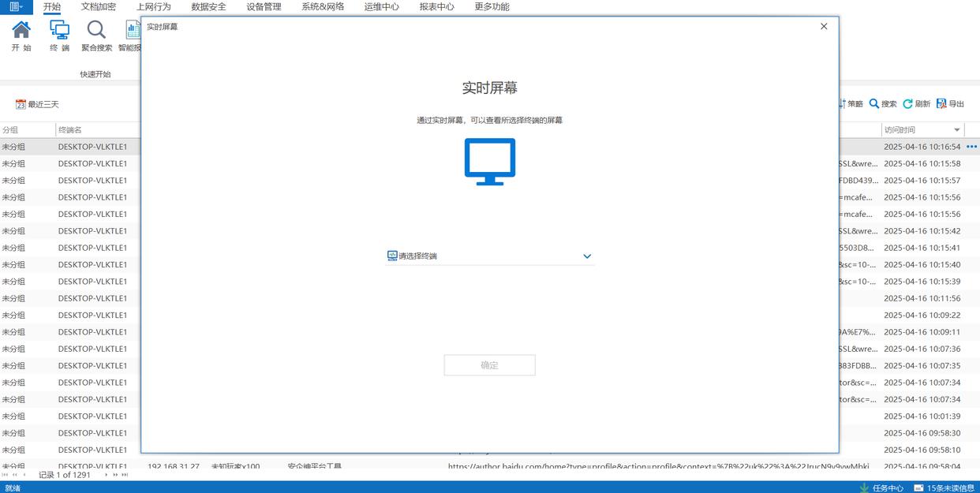Click the 导出 export icon
Image resolution: width=980 pixels, height=493 pixels.
(951, 104)
